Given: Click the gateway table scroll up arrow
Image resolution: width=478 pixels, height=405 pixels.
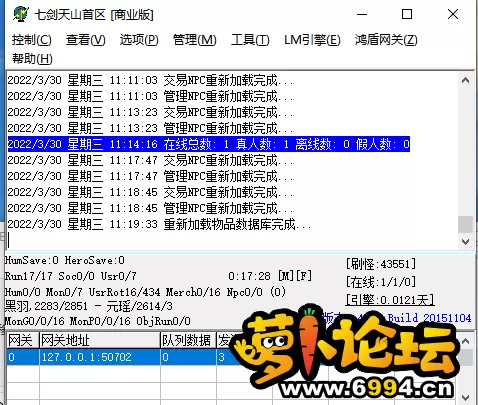Looking at the screenshot, I should [465, 341].
